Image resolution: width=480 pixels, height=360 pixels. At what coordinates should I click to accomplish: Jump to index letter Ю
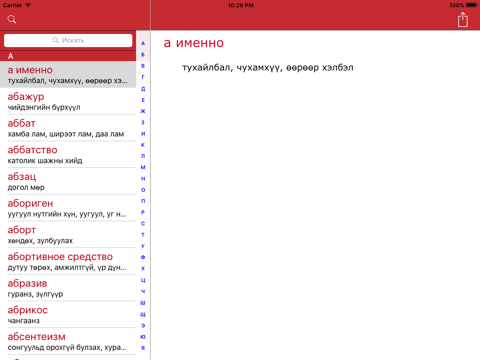pos(143,337)
